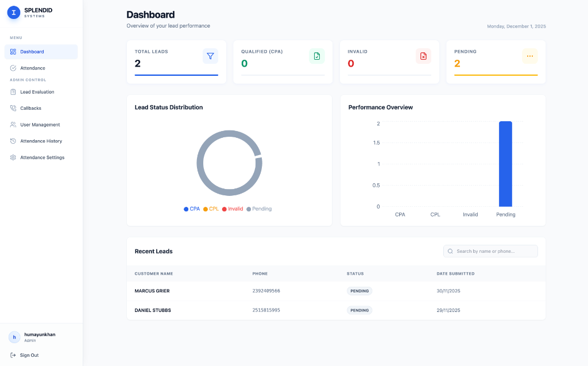
Task: Focus the search by name or phone field
Action: [x=495, y=251]
